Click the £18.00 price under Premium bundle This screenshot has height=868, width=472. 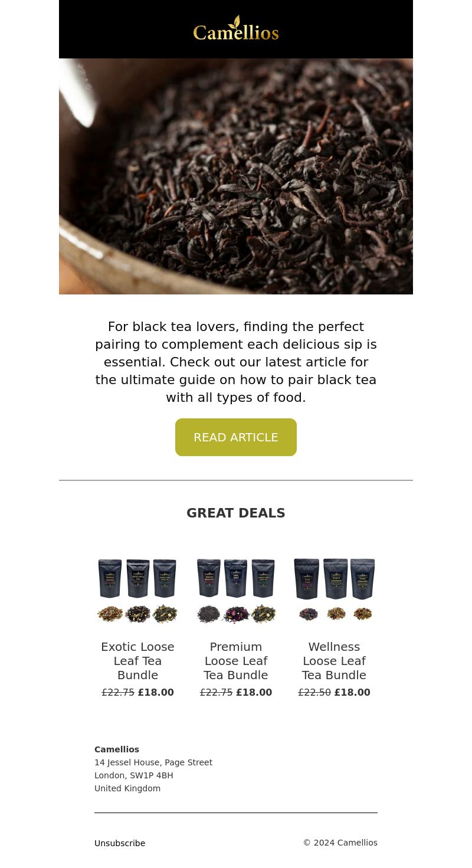[x=254, y=693]
